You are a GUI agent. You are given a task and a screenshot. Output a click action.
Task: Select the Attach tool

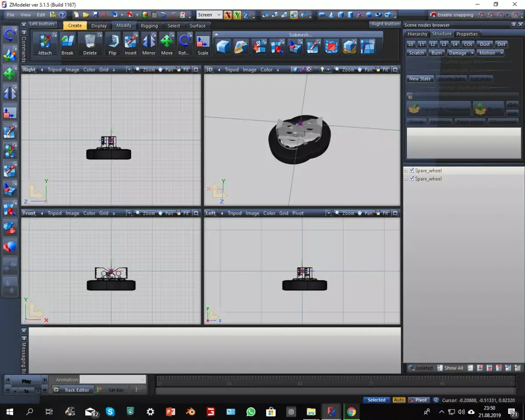45,44
